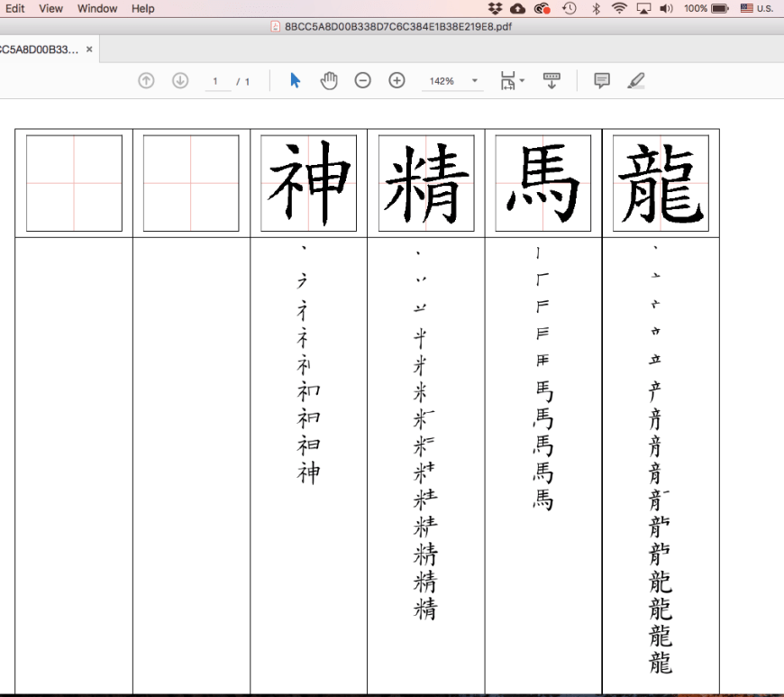
Task: Click the read mode keyboard icon
Action: (552, 81)
